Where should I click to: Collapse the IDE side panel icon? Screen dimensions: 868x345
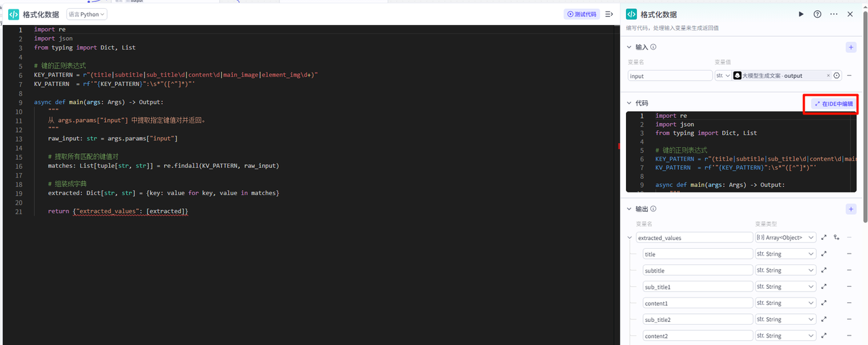[x=609, y=14]
